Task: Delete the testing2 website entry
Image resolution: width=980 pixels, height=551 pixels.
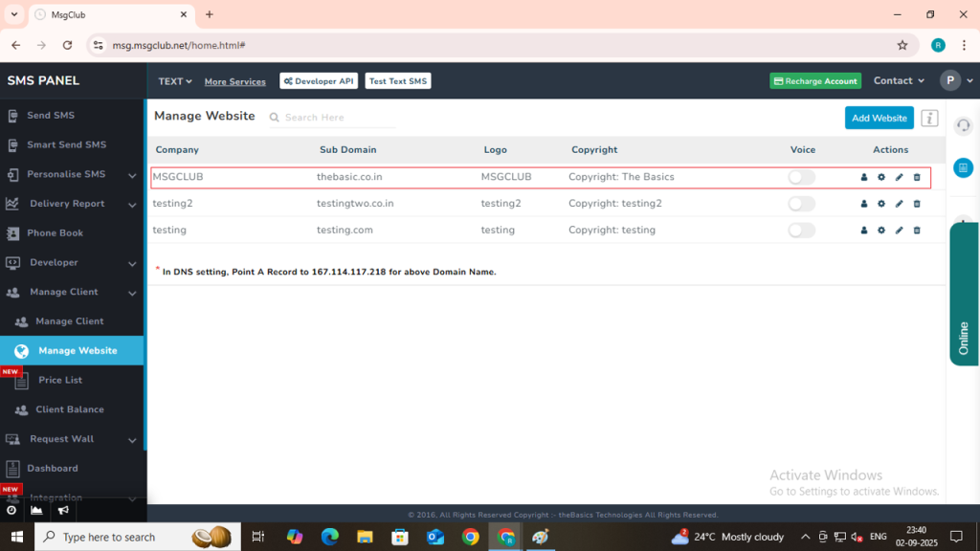Action: (x=917, y=204)
